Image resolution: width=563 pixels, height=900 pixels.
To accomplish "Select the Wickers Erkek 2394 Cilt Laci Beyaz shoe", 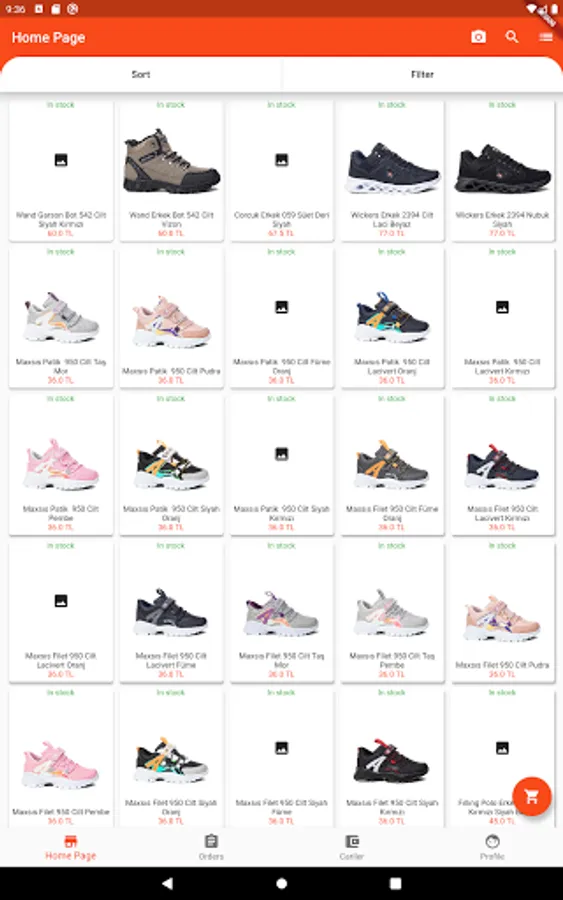I will (x=392, y=170).
